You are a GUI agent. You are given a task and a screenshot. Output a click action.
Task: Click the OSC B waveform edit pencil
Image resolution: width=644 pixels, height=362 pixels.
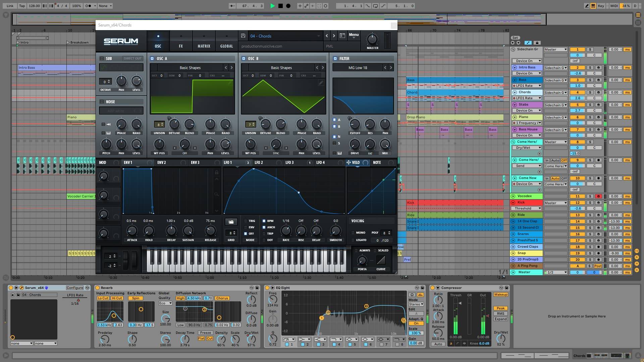coord(321,83)
